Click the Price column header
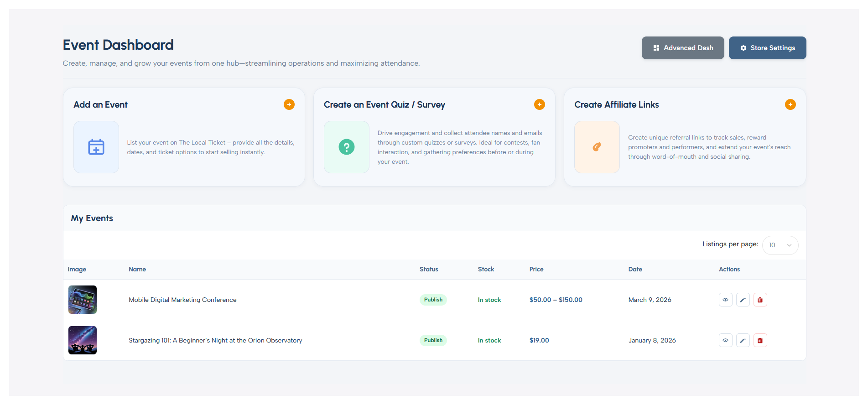 tap(536, 269)
